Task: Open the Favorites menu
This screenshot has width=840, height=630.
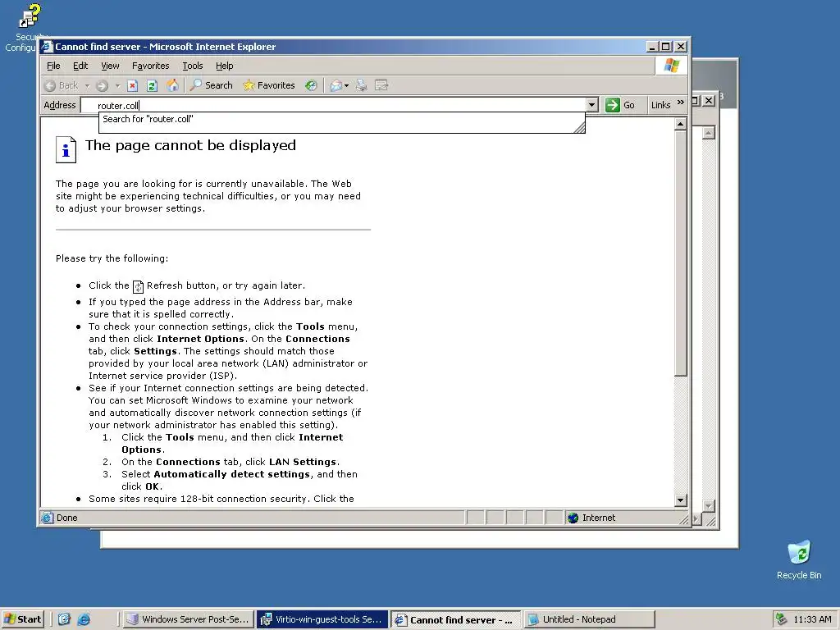Action: (151, 66)
